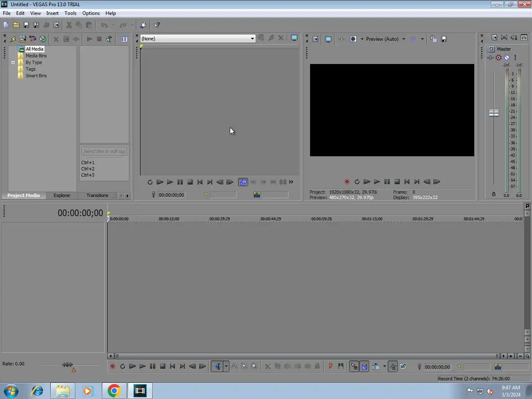This screenshot has width=532, height=399.
Task: Select the Envelope Edit tool on timeline toolbar
Action: point(234,367)
